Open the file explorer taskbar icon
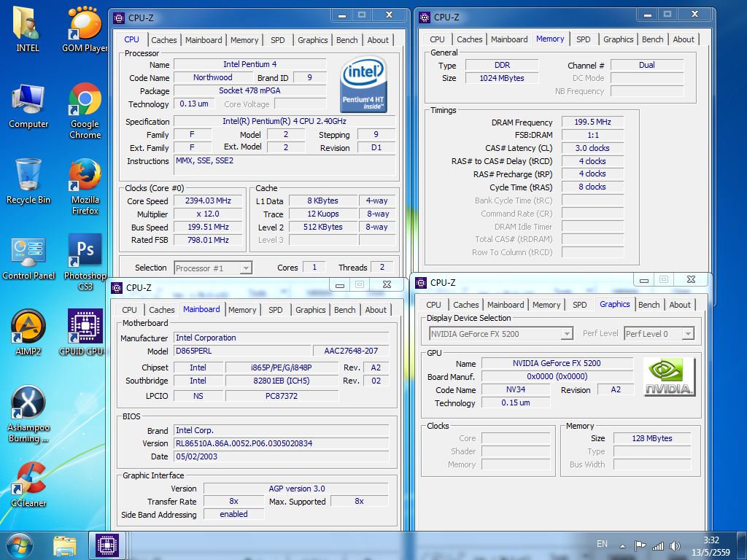Image resolution: width=747 pixels, height=560 pixels. 64,545
